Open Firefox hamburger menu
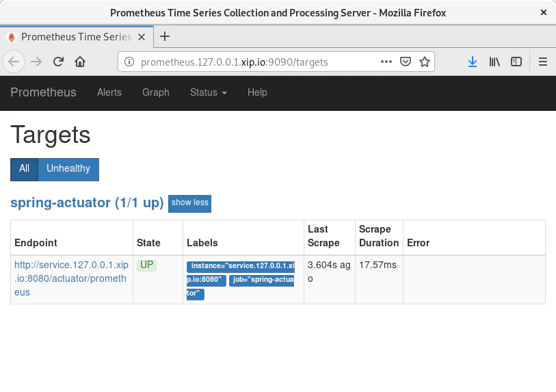The image size is (556, 392). click(x=543, y=62)
